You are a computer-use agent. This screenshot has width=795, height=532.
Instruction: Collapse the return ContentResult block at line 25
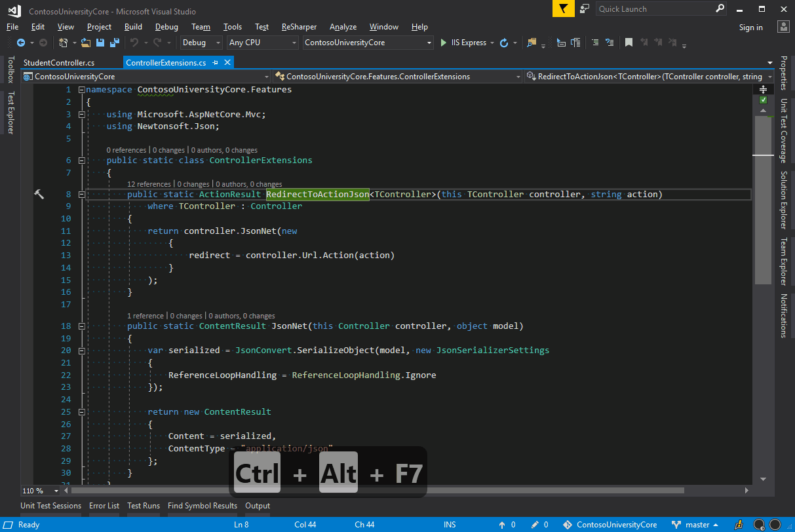pos(81,411)
